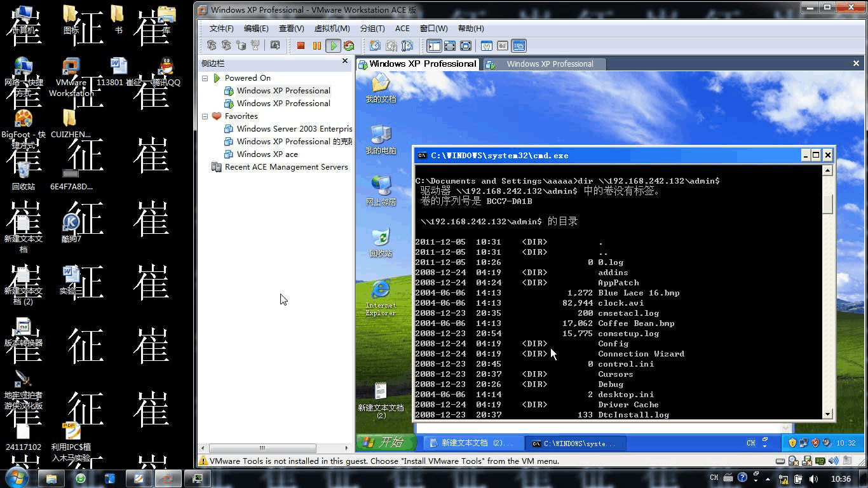
Task: Click the Reset virtual machine icon
Action: [349, 46]
